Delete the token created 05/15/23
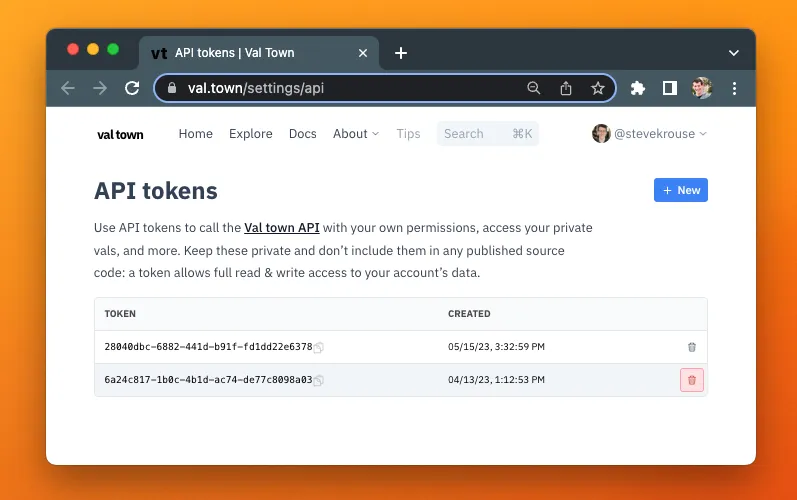The width and height of the screenshot is (797, 500). [692, 347]
